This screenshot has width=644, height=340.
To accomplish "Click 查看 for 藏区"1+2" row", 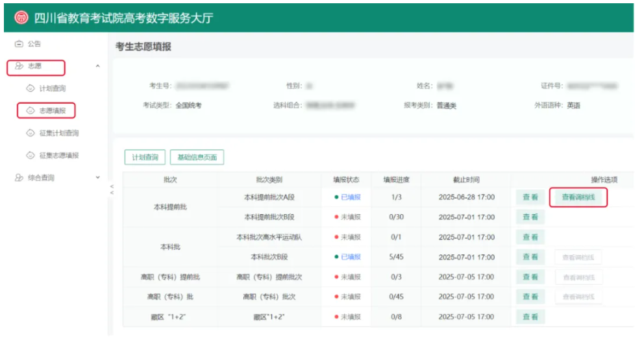I will tap(530, 317).
